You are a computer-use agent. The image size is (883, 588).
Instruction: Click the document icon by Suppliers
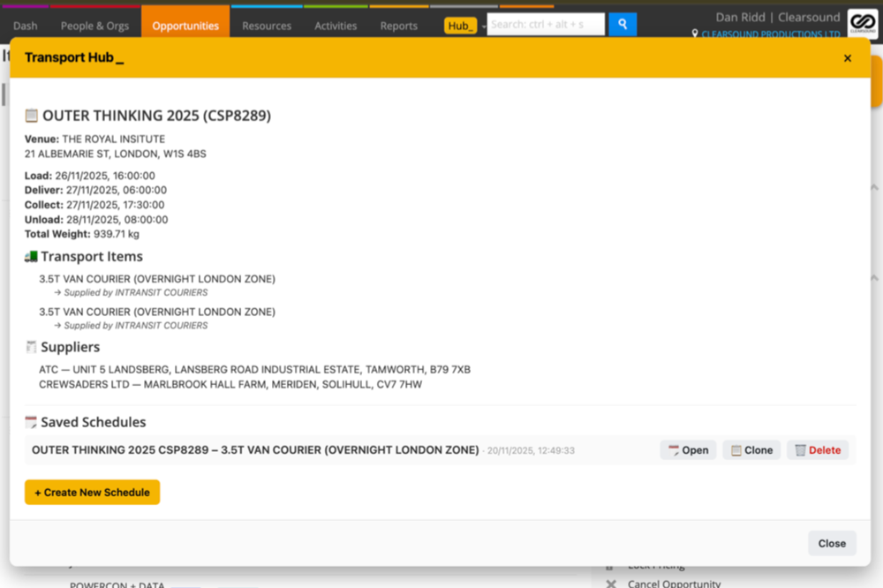(31, 347)
